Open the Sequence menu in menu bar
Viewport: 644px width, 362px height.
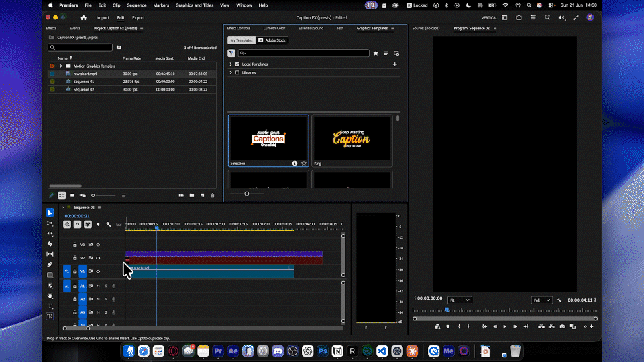coord(136,5)
